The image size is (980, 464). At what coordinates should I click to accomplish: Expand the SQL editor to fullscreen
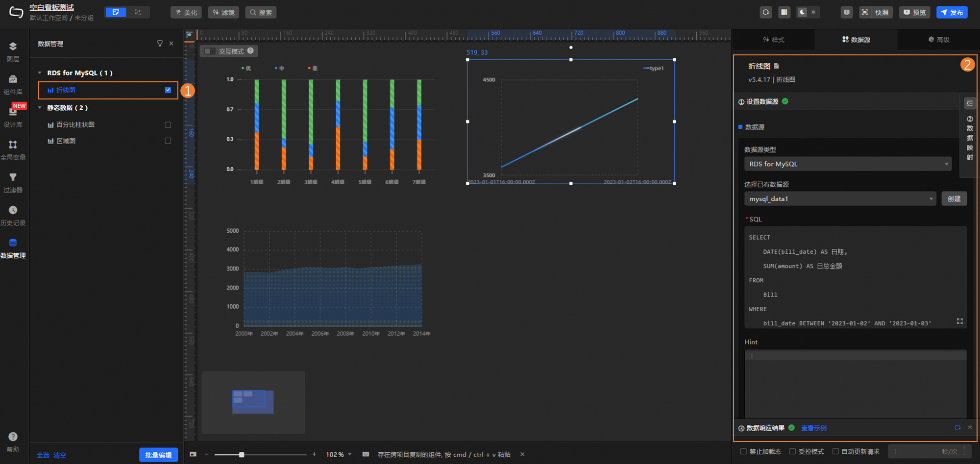point(959,321)
